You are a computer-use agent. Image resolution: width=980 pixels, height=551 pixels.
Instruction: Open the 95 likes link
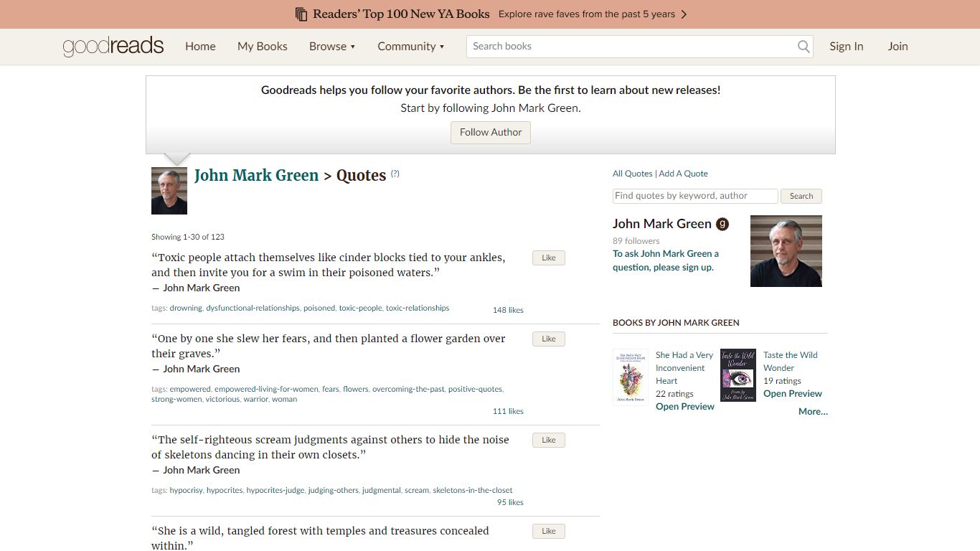(x=510, y=502)
